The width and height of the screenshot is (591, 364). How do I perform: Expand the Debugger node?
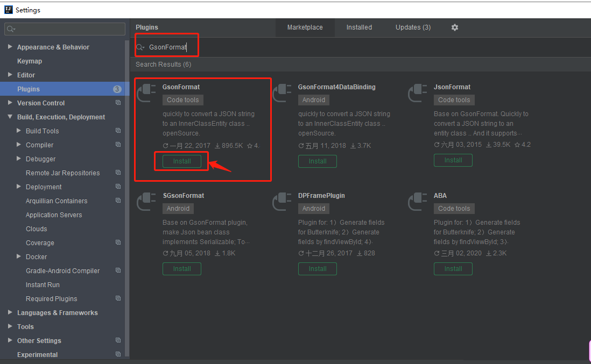(x=19, y=159)
